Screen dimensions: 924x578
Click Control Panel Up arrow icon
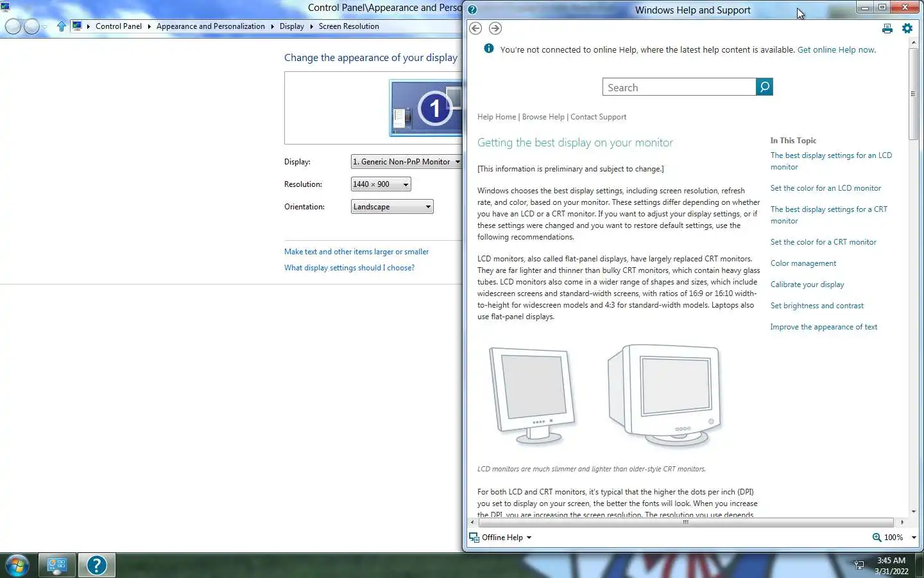[x=61, y=26]
